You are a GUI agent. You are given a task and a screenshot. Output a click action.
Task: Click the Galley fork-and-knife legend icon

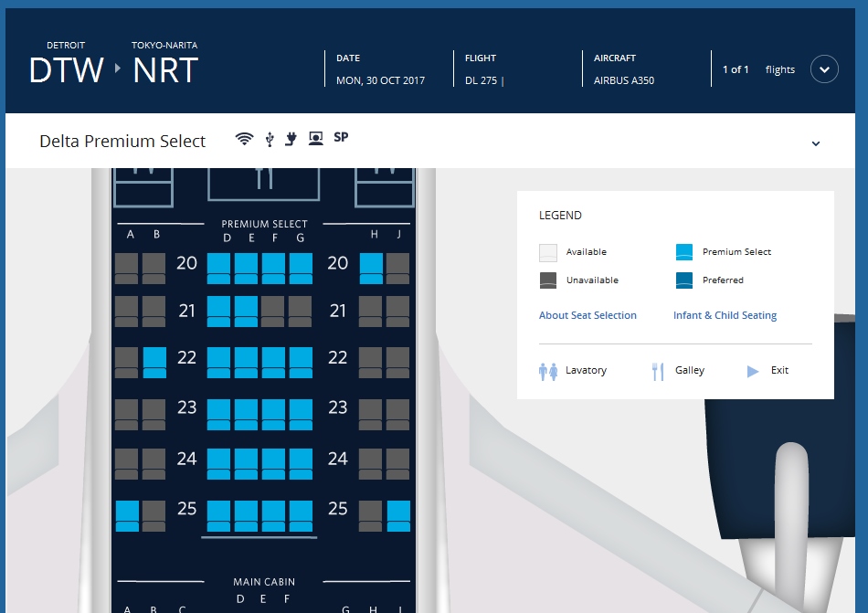(657, 371)
